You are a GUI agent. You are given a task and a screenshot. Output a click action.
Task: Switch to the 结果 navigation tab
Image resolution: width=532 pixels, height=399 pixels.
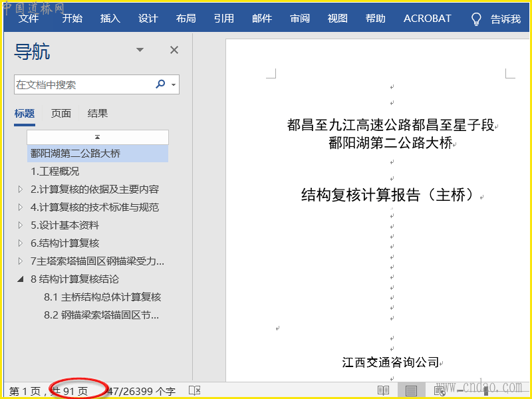(98, 113)
